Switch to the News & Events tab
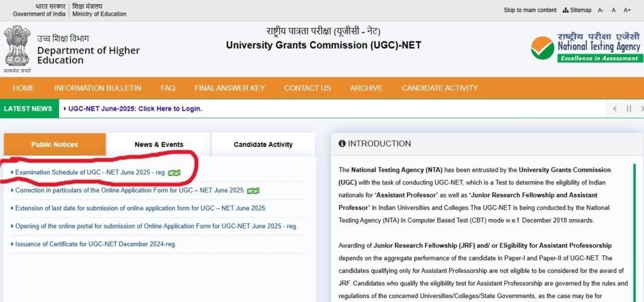Screen dimensions: 644x302 point(159,144)
